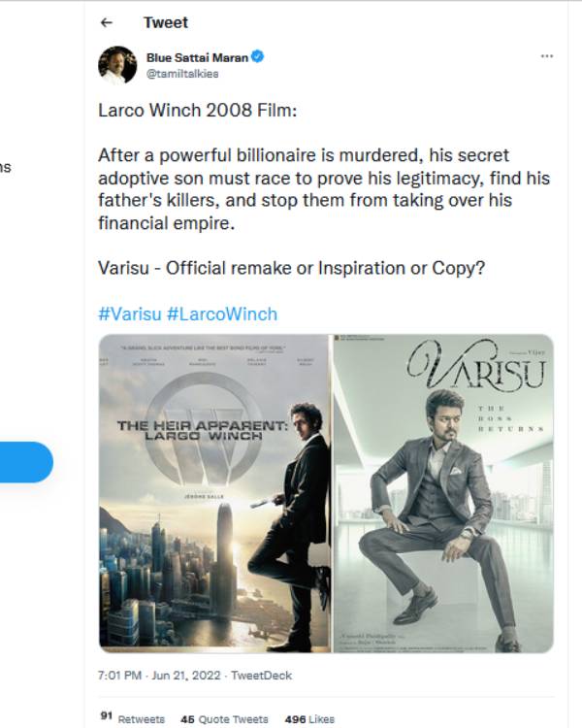Open the three-dot more options menu
The width and height of the screenshot is (582, 728).
click(547, 56)
